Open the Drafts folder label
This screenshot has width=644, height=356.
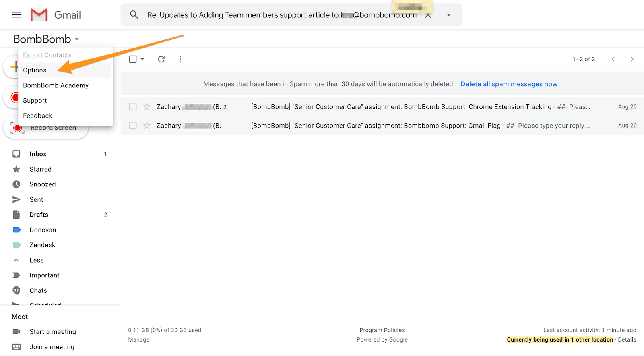pyautogui.click(x=39, y=215)
